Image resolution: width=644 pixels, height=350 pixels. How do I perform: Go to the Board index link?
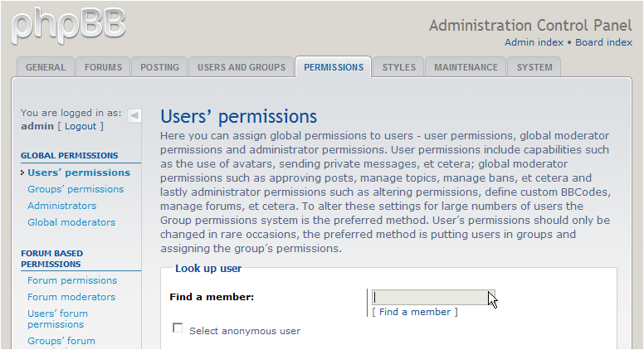[x=603, y=42]
